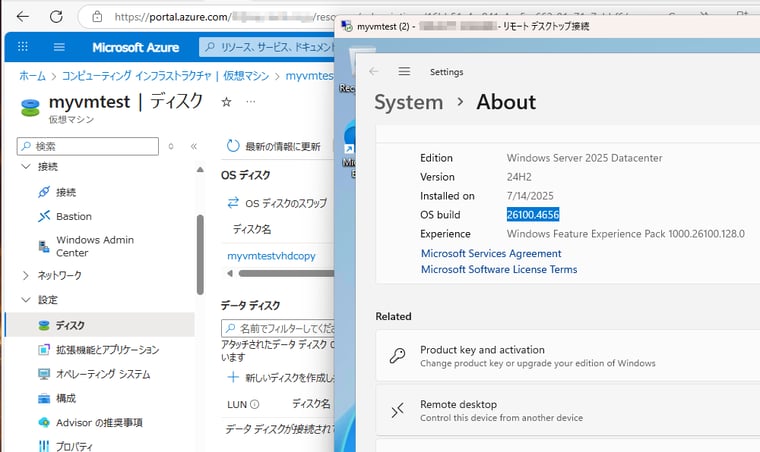Return to the Microsoft Azure home title
760x452 pixels.
coord(135,47)
